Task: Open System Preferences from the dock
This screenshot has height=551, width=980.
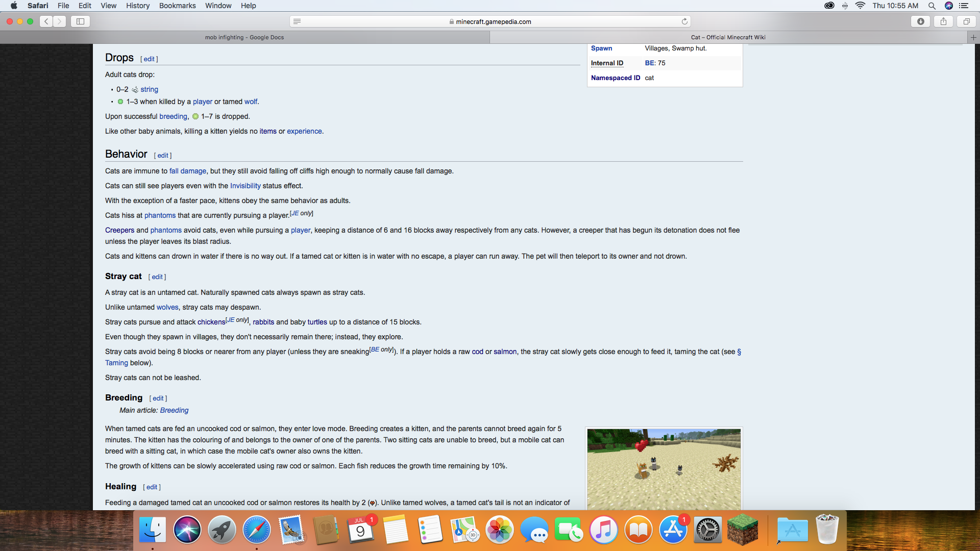Action: 708,530
